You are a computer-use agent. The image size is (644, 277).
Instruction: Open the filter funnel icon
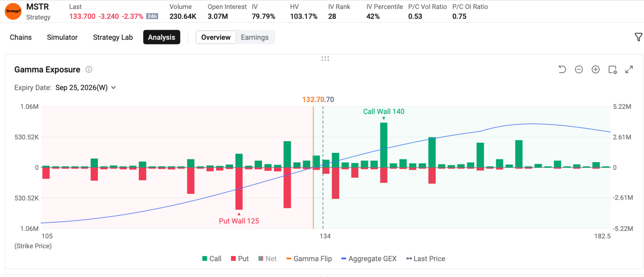[638, 37]
